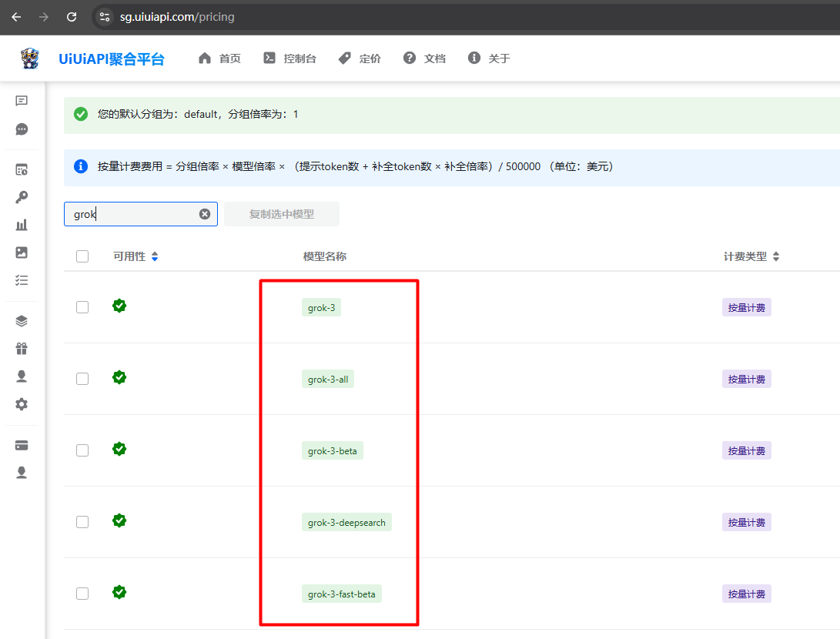840x639 pixels.
Task: Tick the checkbox for the grok-3 row
Action: [x=82, y=306]
